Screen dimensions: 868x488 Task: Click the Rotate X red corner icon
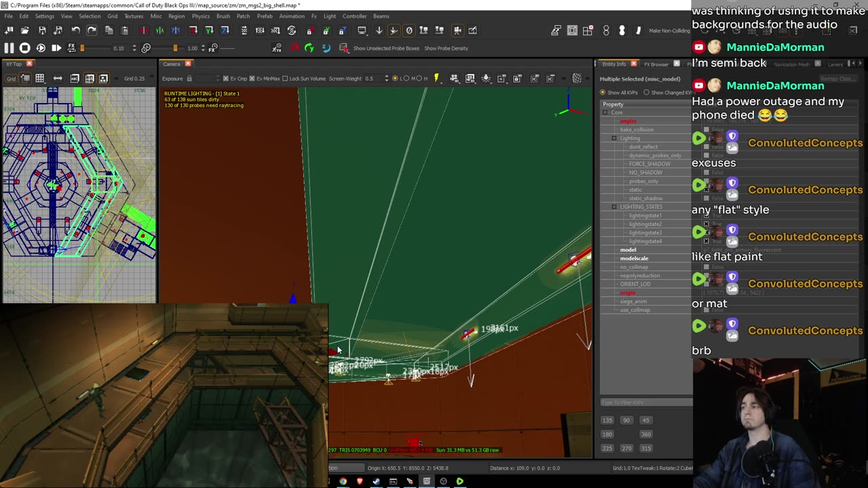pyautogui.click(x=193, y=30)
